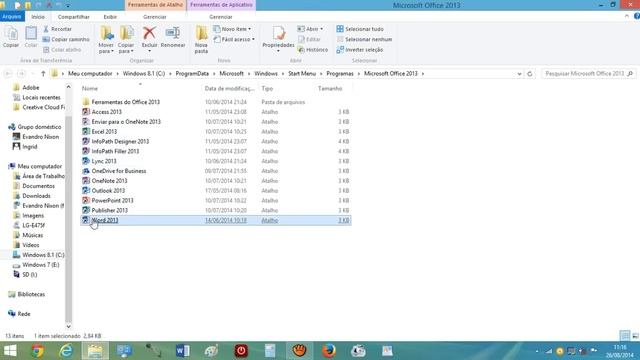Expand chevron after Start Menu in path
The width and height of the screenshot is (640, 360).
(x=321, y=74)
